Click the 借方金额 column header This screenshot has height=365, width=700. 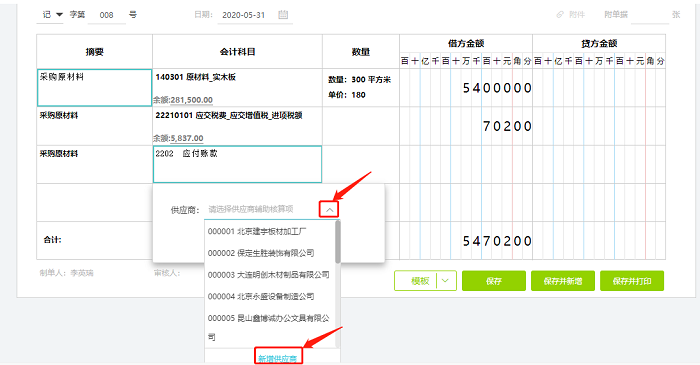[466, 43]
